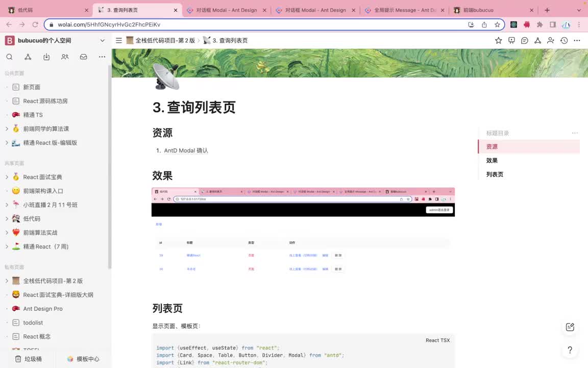Click outline panel ellipsis options
Viewport: 588px width, 368px height.
point(575,133)
